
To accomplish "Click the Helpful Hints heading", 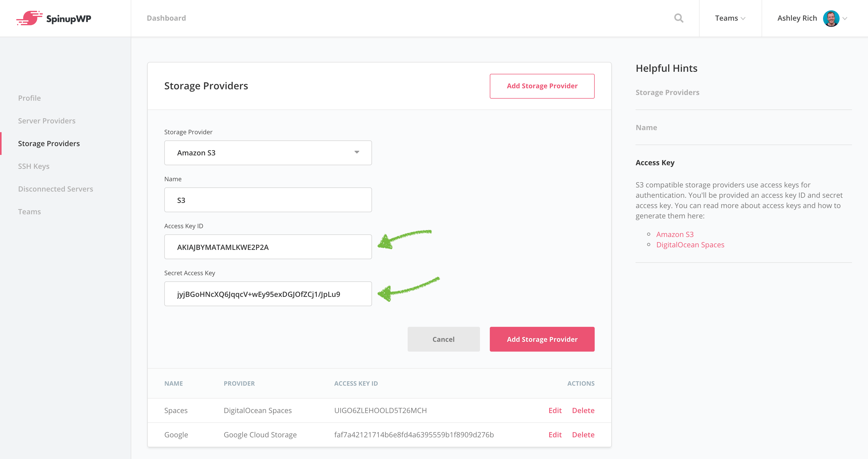I will pos(666,68).
